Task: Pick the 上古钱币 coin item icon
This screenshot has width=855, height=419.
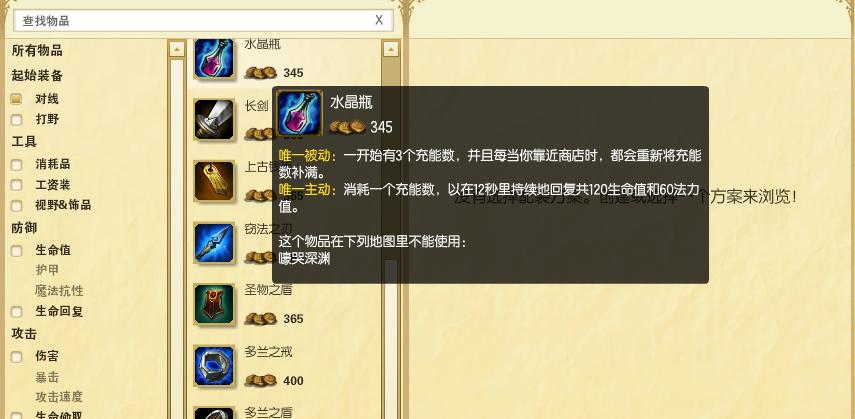Action: click(214, 181)
